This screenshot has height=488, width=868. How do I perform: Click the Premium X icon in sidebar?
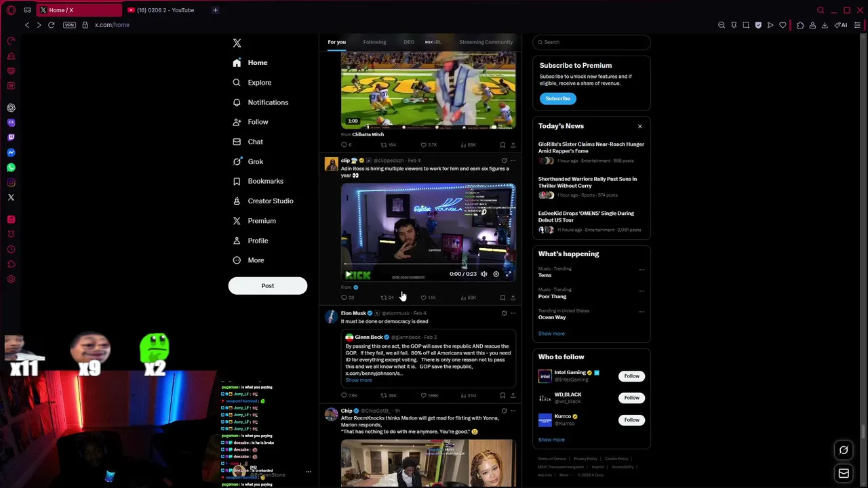(237, 221)
